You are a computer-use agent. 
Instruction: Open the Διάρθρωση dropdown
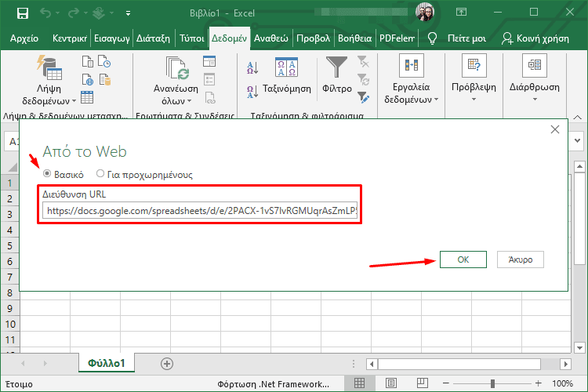(535, 78)
